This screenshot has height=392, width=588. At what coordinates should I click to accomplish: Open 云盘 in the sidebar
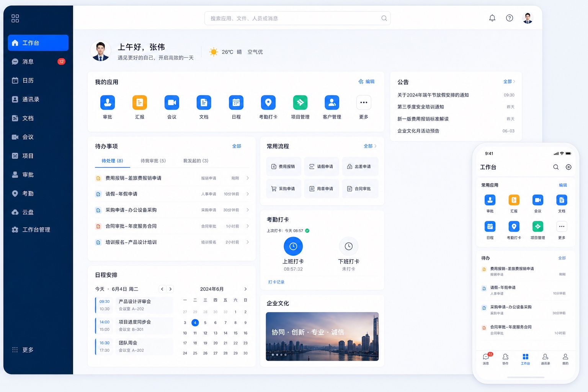click(x=38, y=212)
